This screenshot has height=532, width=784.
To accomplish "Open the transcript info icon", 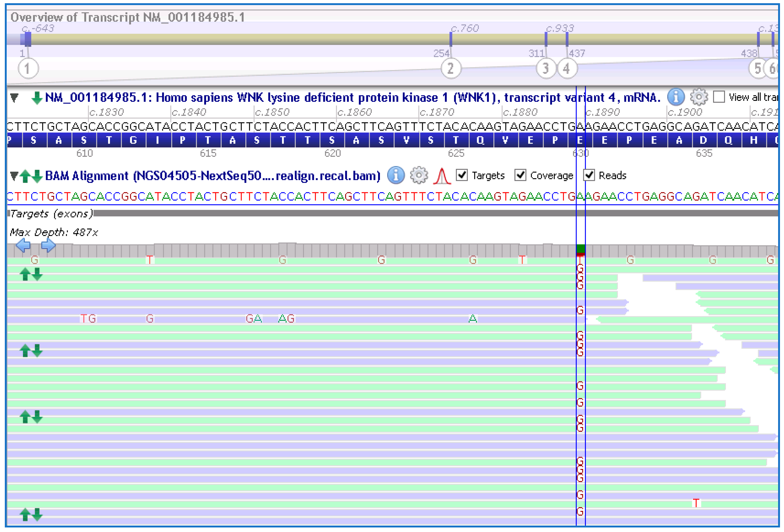I will coord(676,98).
